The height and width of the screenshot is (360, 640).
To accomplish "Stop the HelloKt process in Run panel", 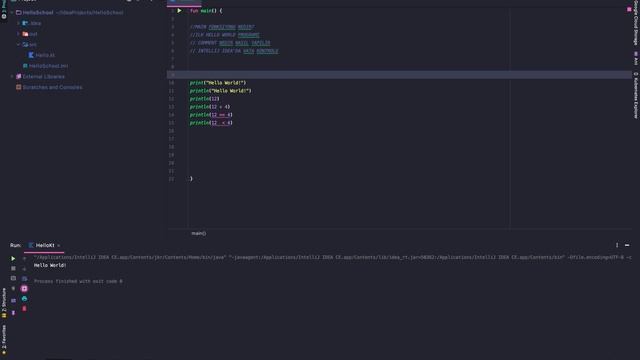I will pyautogui.click(x=13, y=269).
